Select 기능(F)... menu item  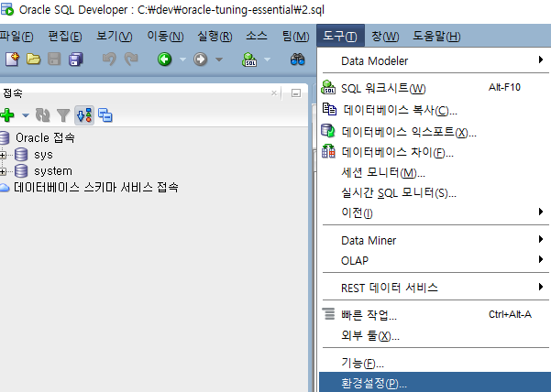(x=434, y=363)
